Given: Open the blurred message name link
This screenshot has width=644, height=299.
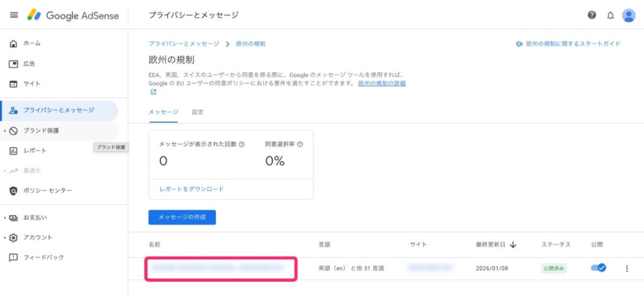Looking at the screenshot, I should pos(218,268).
